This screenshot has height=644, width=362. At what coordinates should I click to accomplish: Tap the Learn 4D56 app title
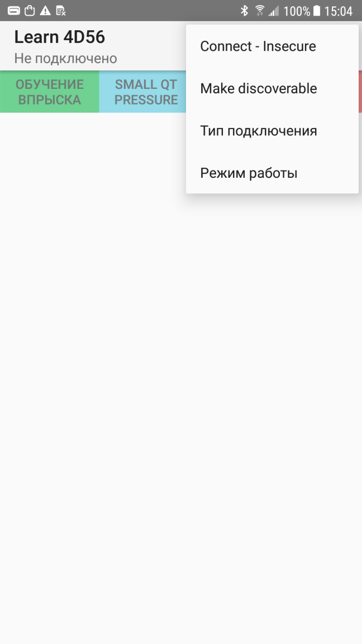[x=60, y=37]
